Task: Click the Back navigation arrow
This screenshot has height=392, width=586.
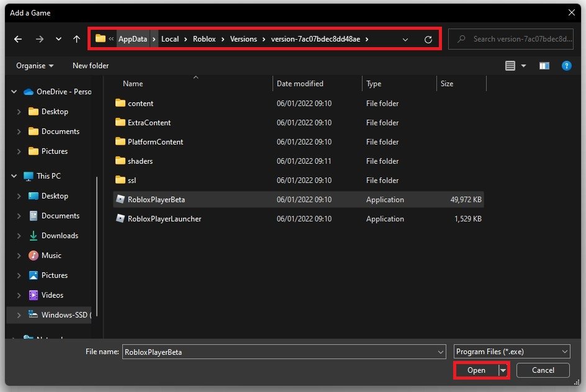Action: click(x=17, y=39)
